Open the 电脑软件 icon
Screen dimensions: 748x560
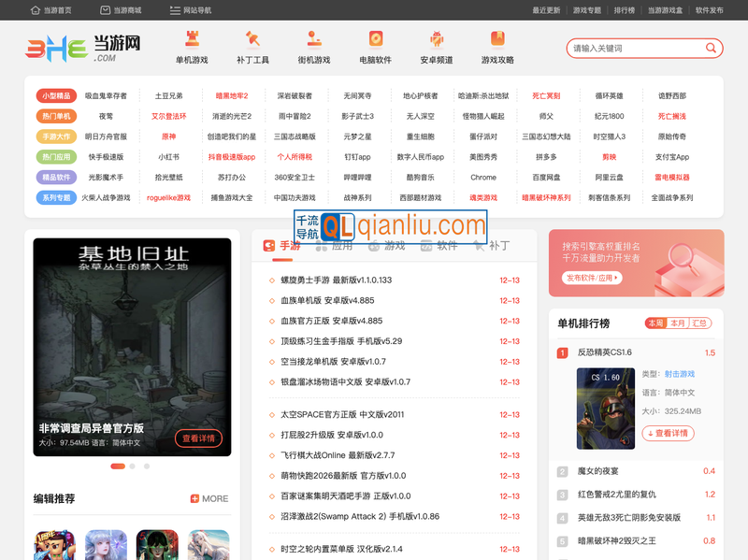click(x=375, y=38)
